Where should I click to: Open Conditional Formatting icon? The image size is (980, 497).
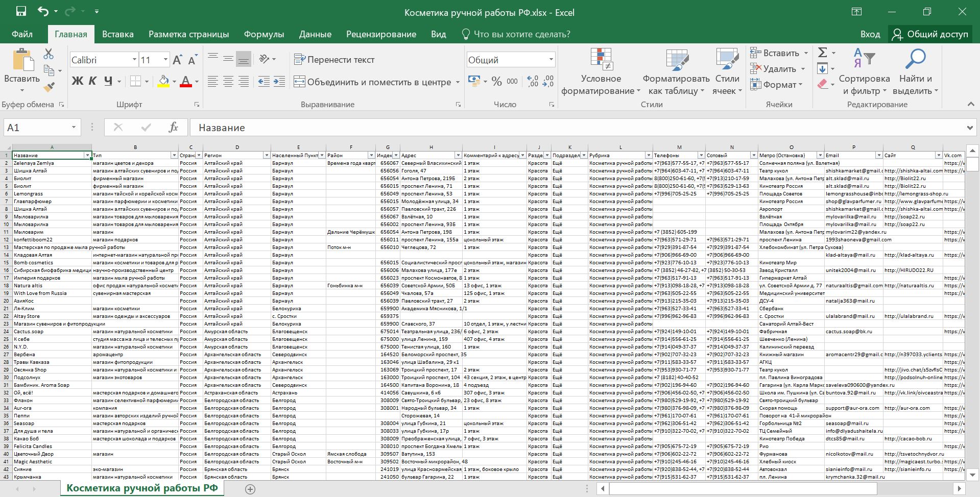coord(601,59)
